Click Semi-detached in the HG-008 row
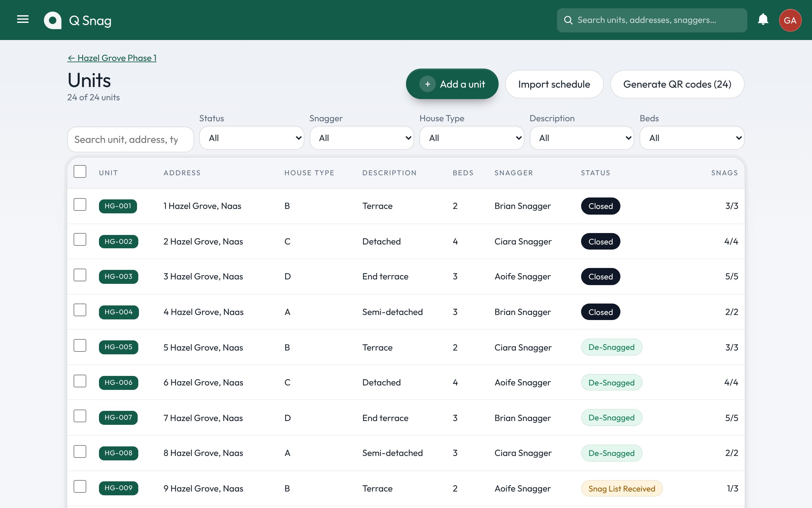Screen dimensions: 812x508 point(392,453)
